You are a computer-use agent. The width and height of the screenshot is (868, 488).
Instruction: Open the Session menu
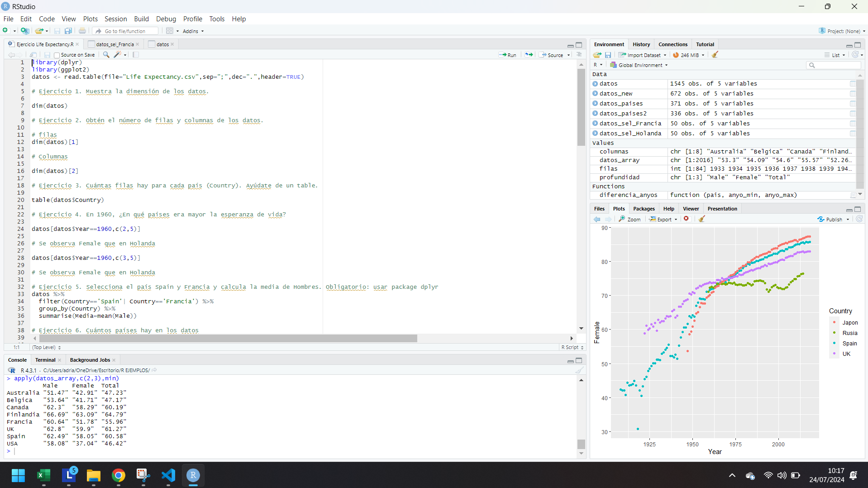tap(115, 19)
